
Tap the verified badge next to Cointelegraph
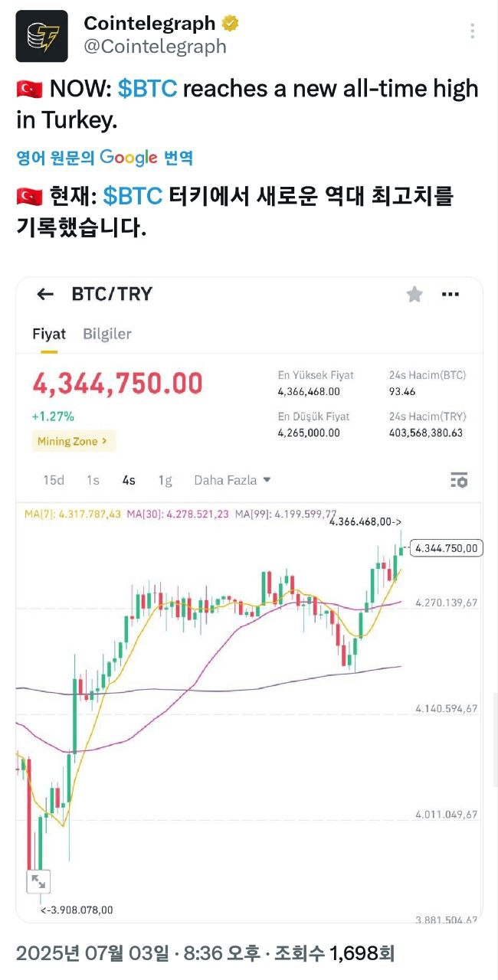230,24
